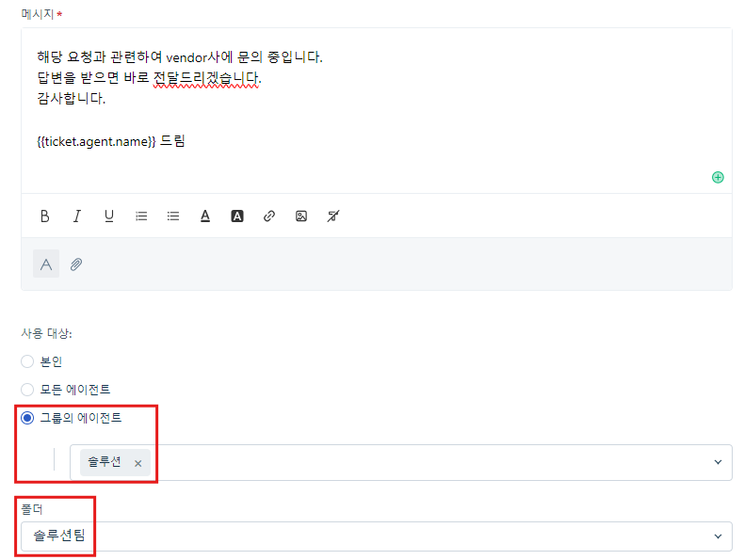Insert a bulleted list
This screenshot has height=560, width=744.
point(173,216)
